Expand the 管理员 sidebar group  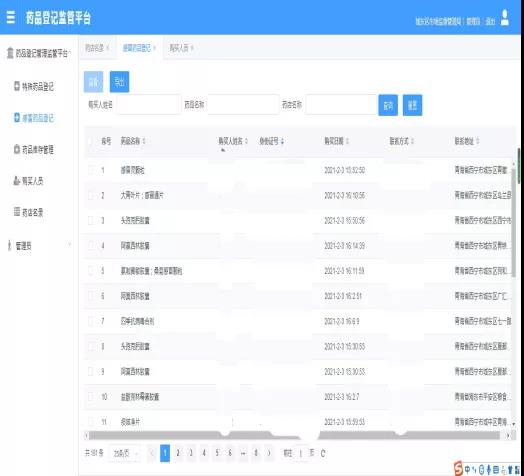point(39,246)
